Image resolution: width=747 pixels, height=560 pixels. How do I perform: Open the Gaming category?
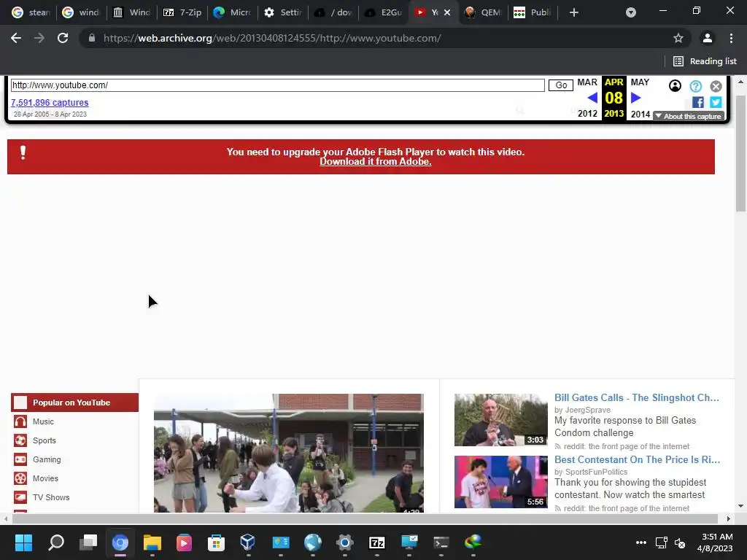(47, 459)
